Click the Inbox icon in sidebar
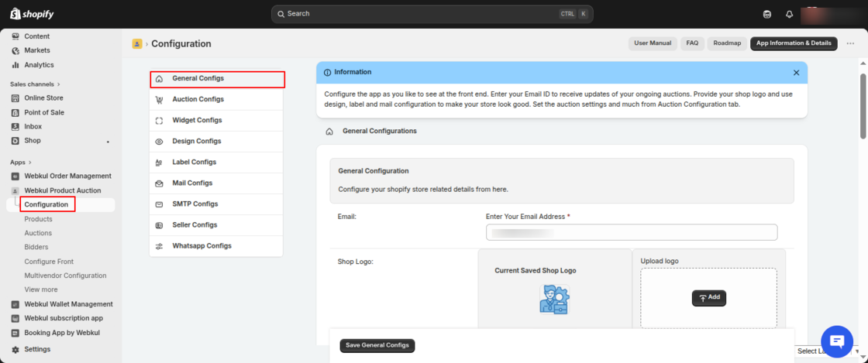This screenshot has height=363, width=868. click(15, 126)
